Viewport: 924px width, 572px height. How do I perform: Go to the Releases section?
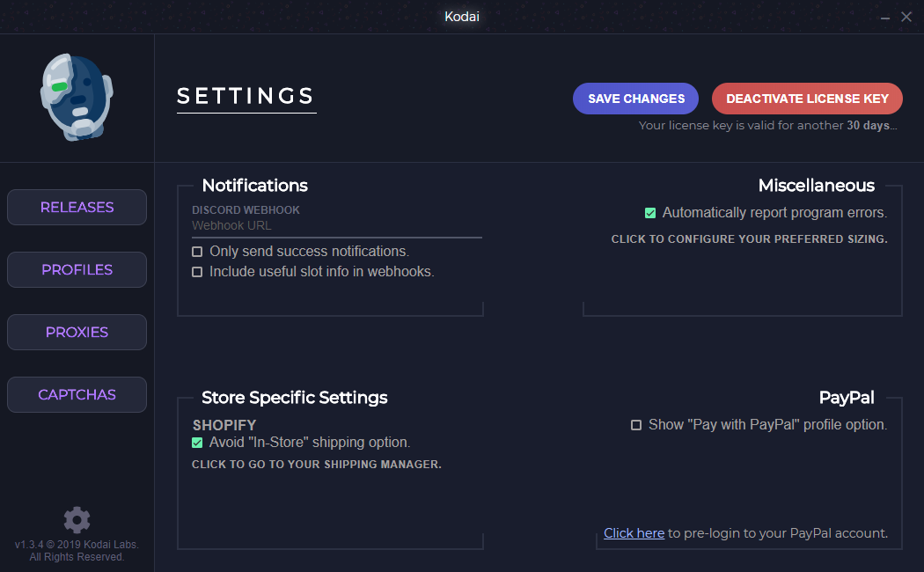tap(77, 208)
